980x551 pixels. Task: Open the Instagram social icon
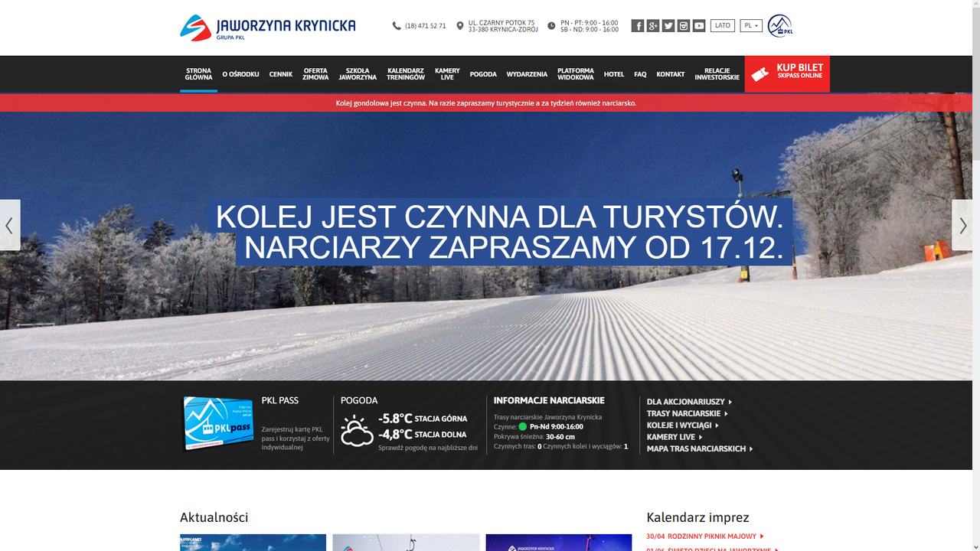pos(684,26)
